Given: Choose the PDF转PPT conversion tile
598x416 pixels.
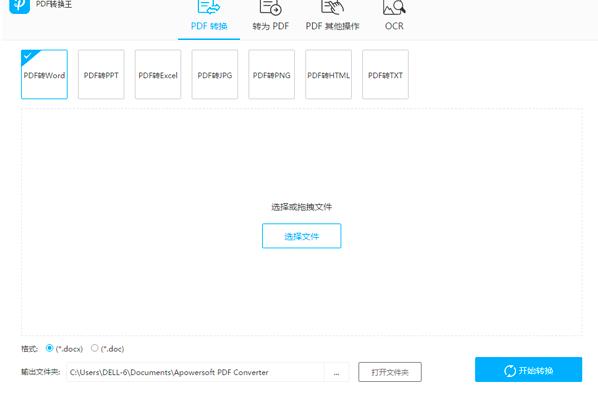Looking at the screenshot, I should (x=101, y=74).
